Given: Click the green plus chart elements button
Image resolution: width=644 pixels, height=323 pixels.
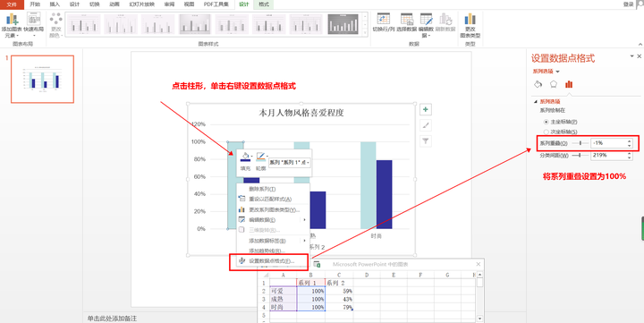Looking at the screenshot, I should 426,109.
